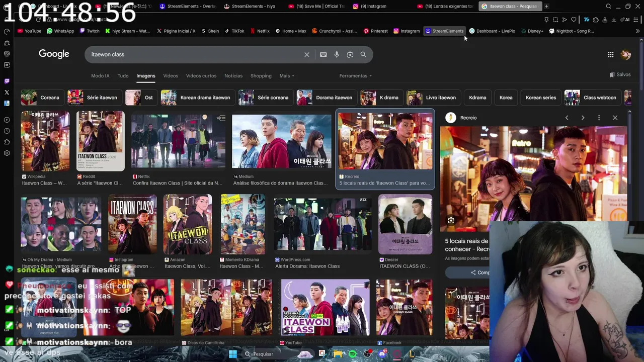644x362 pixels.
Task: Click the taskbar Pesquisar search box
Action: [278, 354]
